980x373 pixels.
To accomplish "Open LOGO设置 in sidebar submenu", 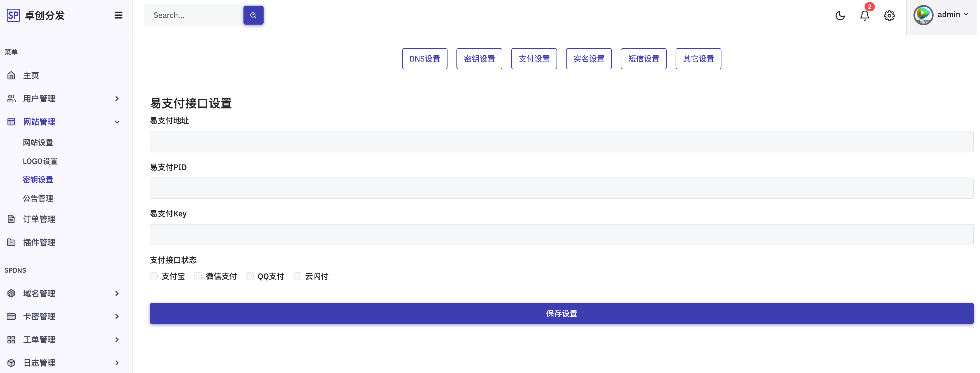I will (40, 161).
